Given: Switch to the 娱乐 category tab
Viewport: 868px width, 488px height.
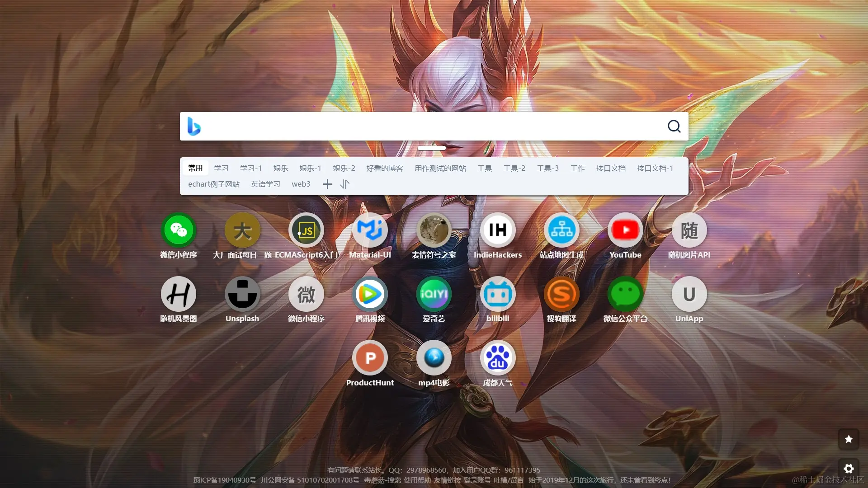Looking at the screenshot, I should coord(280,168).
